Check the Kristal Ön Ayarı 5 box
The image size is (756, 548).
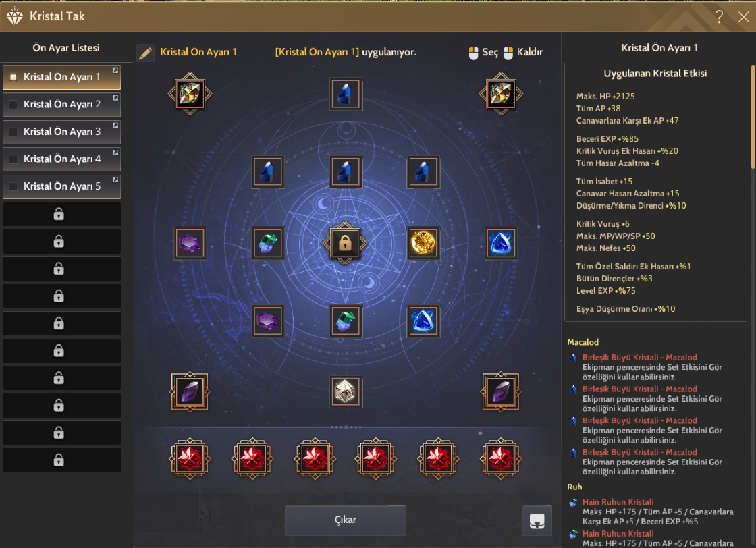click(13, 186)
